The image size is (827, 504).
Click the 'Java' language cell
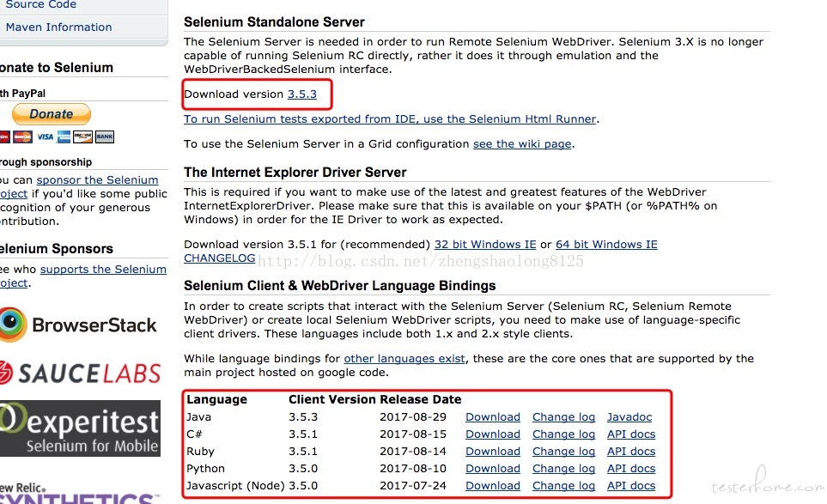tap(198, 416)
